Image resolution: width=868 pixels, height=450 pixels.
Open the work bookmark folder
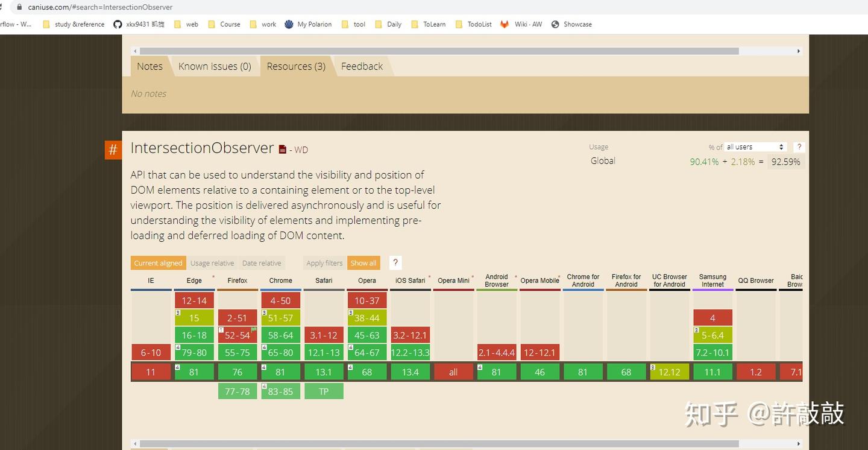[263, 24]
